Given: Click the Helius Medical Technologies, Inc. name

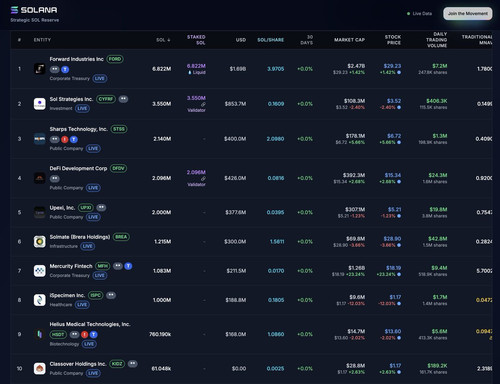Looking at the screenshot, I should pos(90,324).
